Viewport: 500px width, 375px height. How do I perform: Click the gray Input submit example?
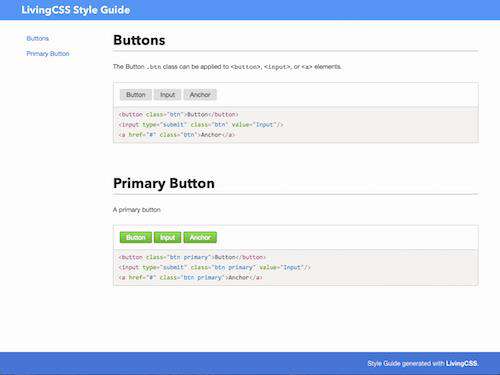pos(167,95)
